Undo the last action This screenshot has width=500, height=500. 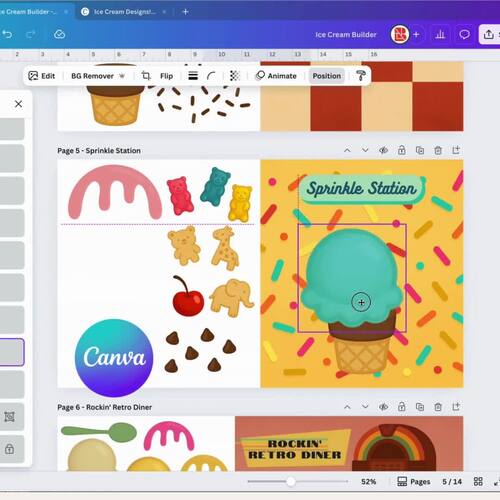coord(7,34)
